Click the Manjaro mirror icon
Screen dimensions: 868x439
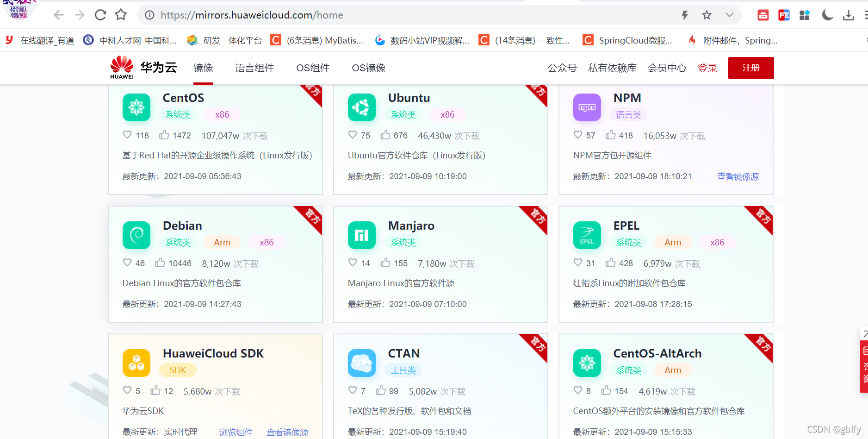click(361, 235)
